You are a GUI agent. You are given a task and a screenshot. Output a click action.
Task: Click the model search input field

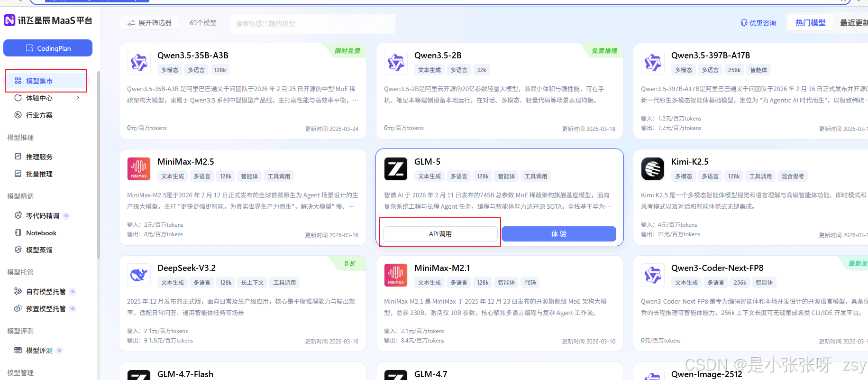point(313,23)
